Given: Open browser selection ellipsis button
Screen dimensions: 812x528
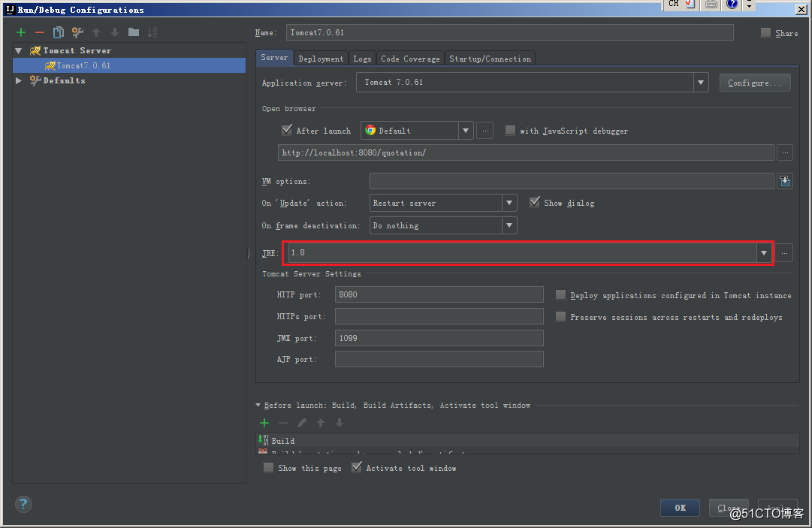Looking at the screenshot, I should coord(485,131).
